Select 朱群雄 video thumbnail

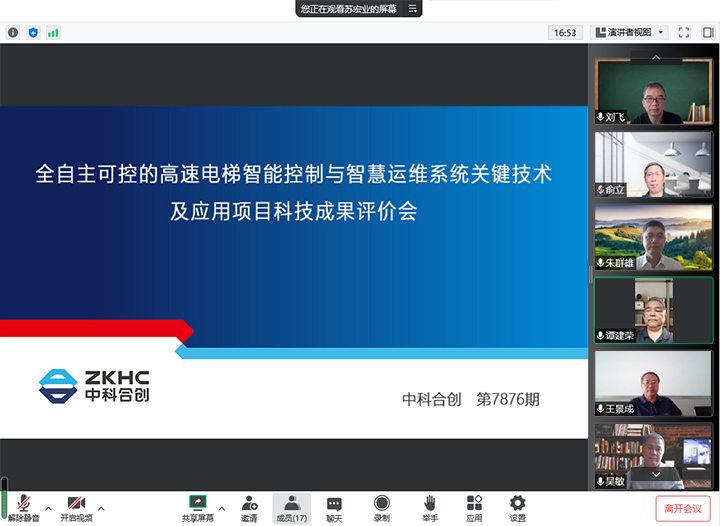(653, 237)
